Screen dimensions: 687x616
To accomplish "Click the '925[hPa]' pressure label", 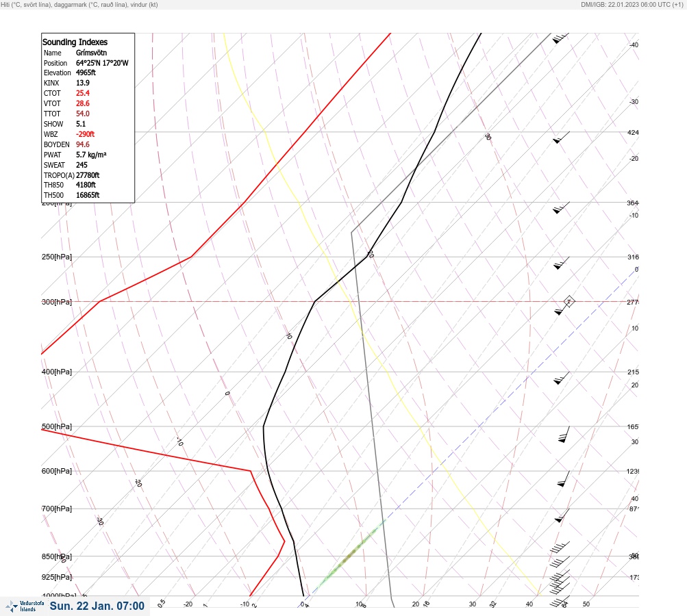I will [57, 577].
